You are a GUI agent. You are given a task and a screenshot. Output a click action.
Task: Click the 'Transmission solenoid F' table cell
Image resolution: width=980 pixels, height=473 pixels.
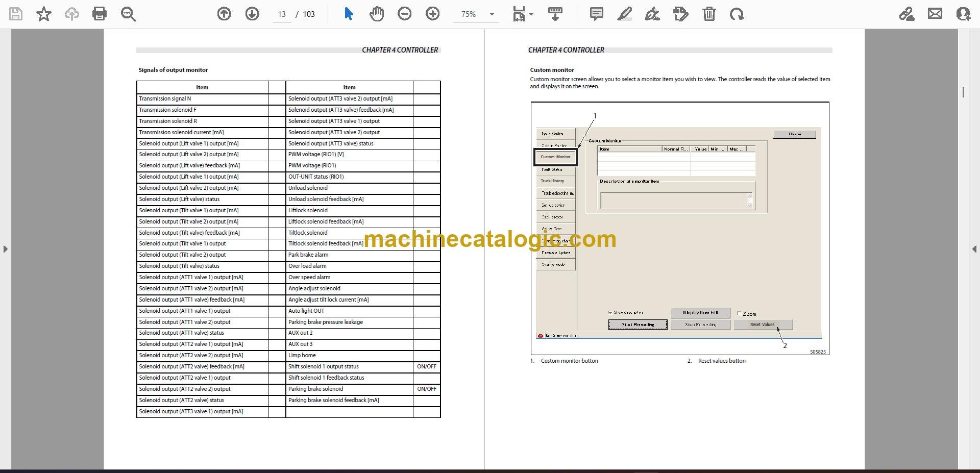coord(202,110)
